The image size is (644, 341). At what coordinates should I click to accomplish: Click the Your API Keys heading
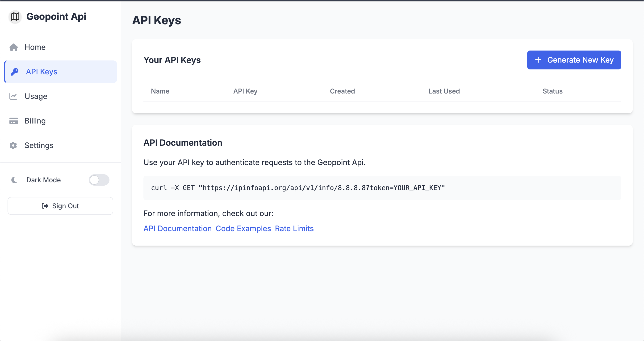tap(172, 60)
